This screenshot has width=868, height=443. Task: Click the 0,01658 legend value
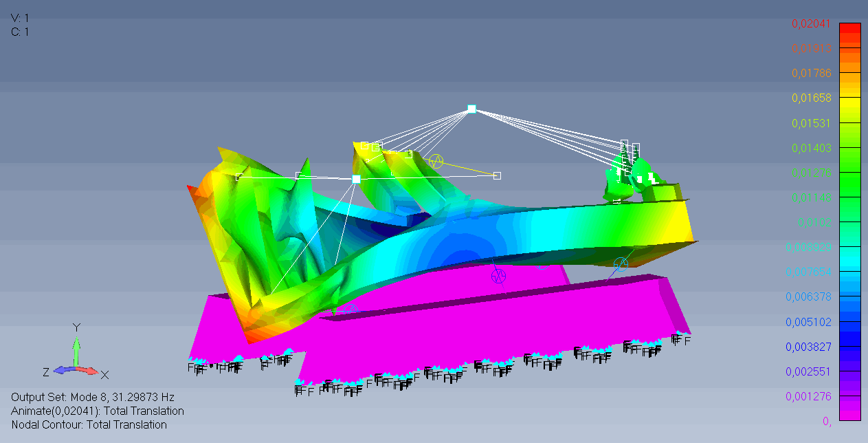coord(811,98)
